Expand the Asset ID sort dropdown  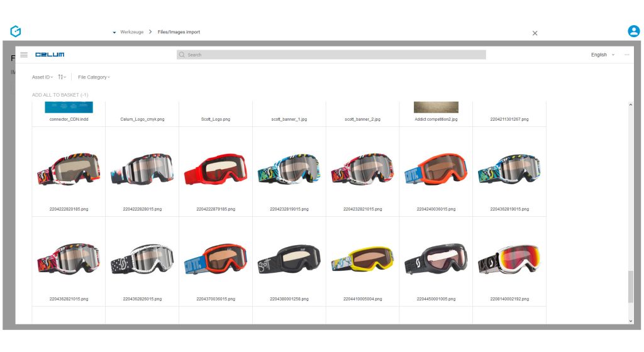tap(42, 77)
